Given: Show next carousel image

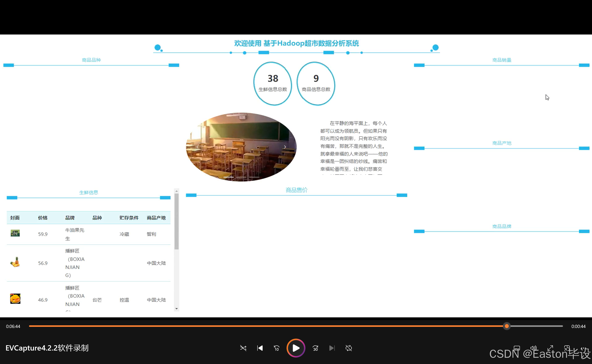Looking at the screenshot, I should tap(285, 147).
